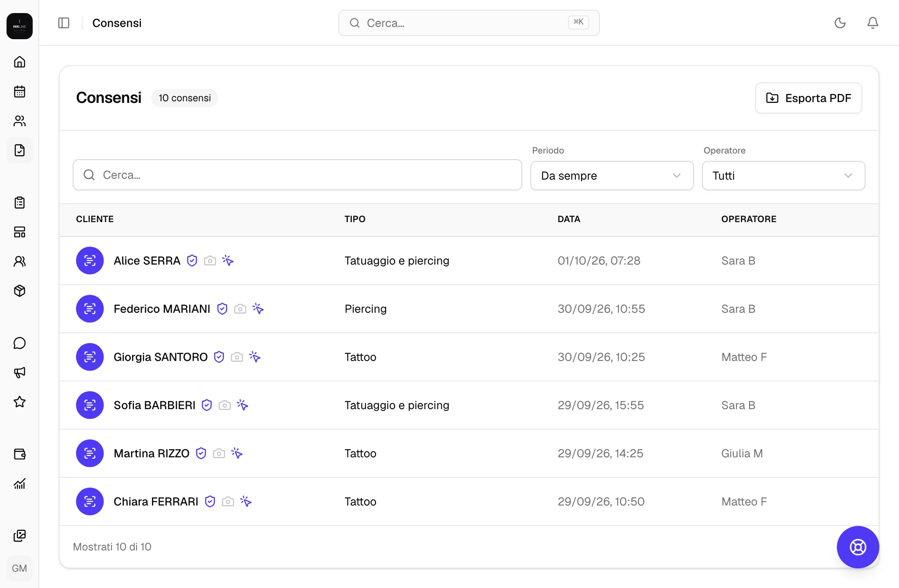Screen dimensions: 899x588
Task: Click the wallet icon in sidebar
Action: 20,454
